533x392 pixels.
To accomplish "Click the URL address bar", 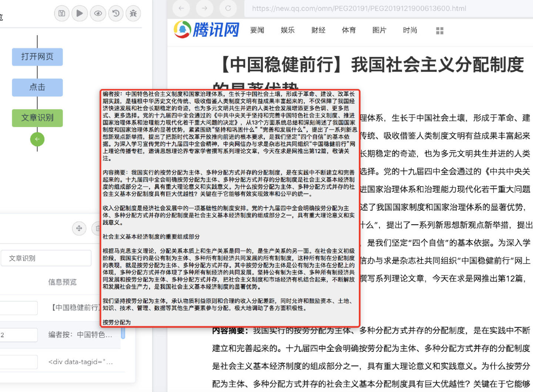I will coord(359,9).
